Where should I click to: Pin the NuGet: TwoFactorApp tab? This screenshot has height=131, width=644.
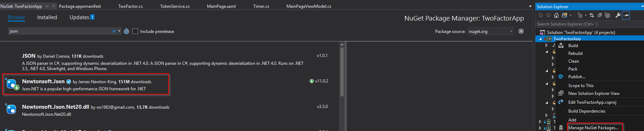47,6
